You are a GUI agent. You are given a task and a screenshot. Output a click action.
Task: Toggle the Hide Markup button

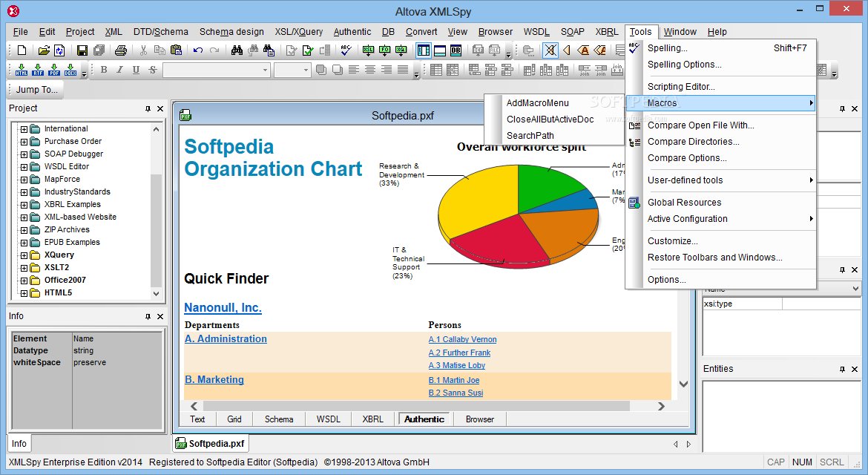point(550,50)
